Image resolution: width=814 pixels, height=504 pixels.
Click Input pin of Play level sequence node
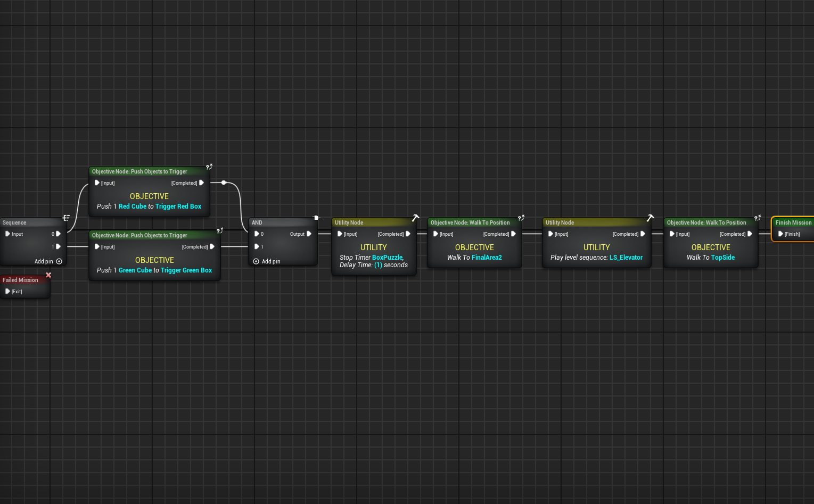point(550,234)
